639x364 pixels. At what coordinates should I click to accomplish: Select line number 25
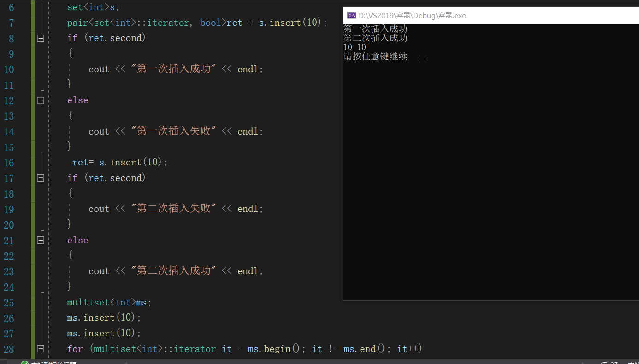[9, 303]
